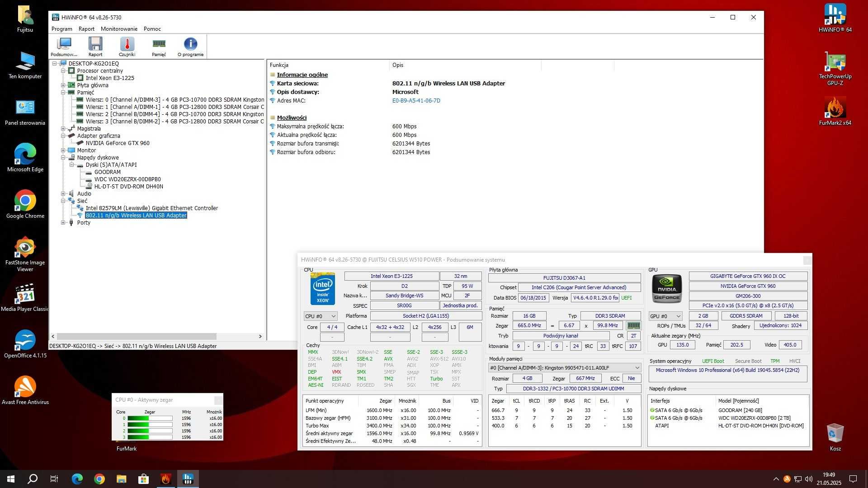This screenshot has height=488, width=868.
Task: Open the CPU #0 dropdown
Action: pos(321,316)
